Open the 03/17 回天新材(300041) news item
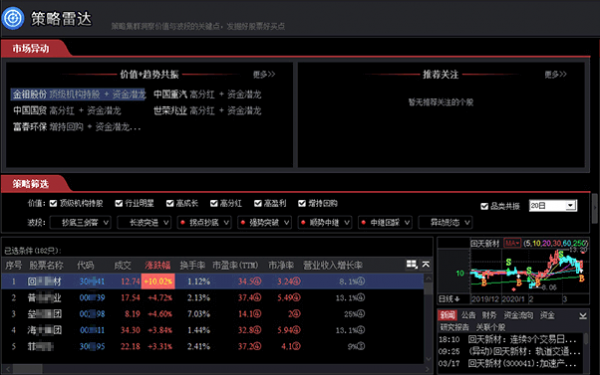600x375 pixels. point(507,363)
